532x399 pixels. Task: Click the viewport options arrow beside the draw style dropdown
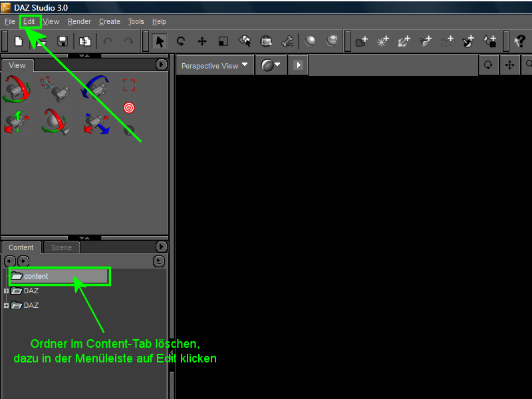coord(298,65)
